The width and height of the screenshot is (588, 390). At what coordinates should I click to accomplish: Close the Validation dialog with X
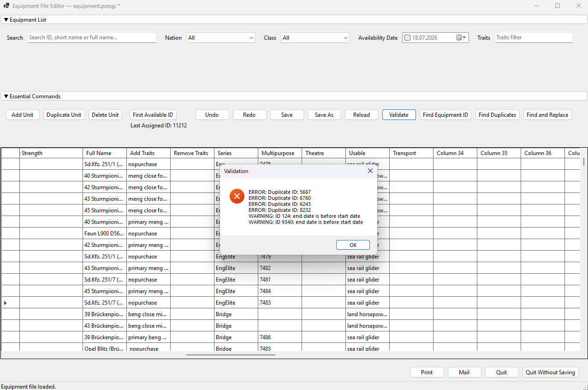click(x=370, y=171)
